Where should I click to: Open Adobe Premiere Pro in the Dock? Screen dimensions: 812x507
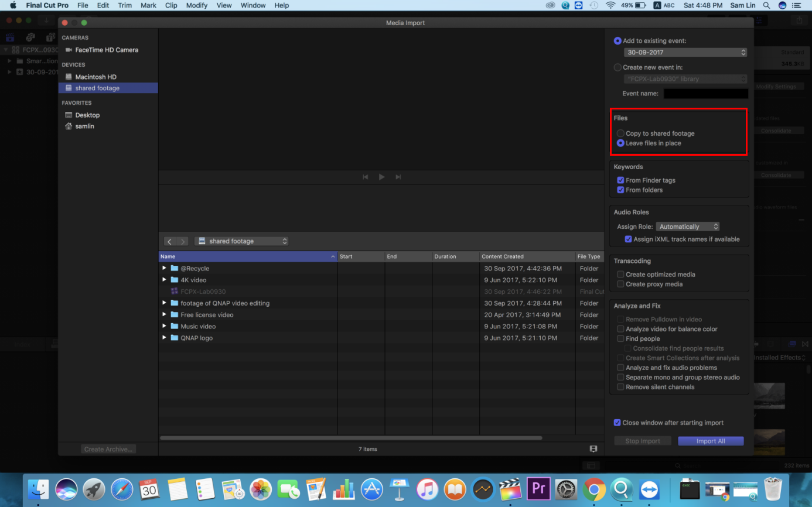point(538,489)
